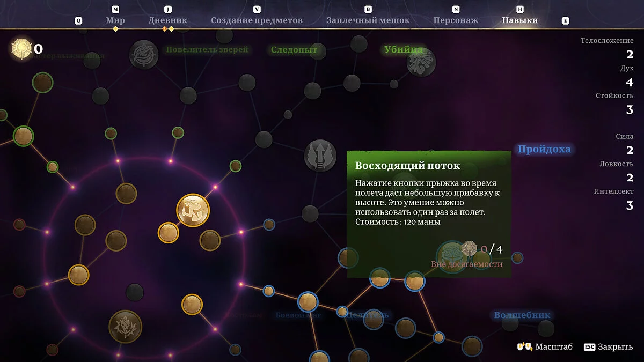Open the Персонаж tab

click(x=456, y=20)
